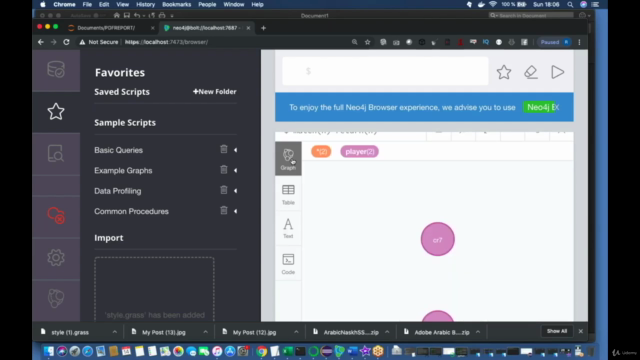Click the Paused profile button
The height and width of the screenshot is (360, 640).
555,42
